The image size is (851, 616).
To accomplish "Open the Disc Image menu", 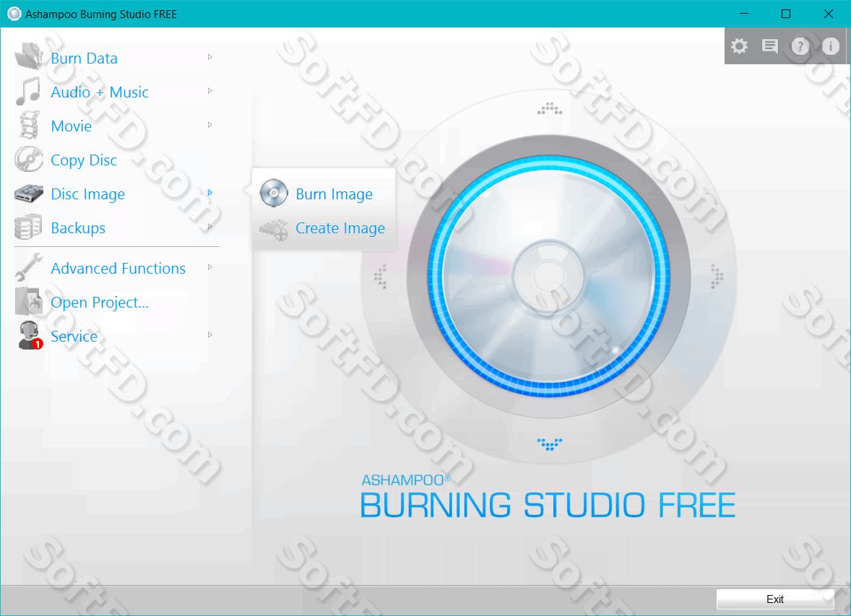I will 87,194.
